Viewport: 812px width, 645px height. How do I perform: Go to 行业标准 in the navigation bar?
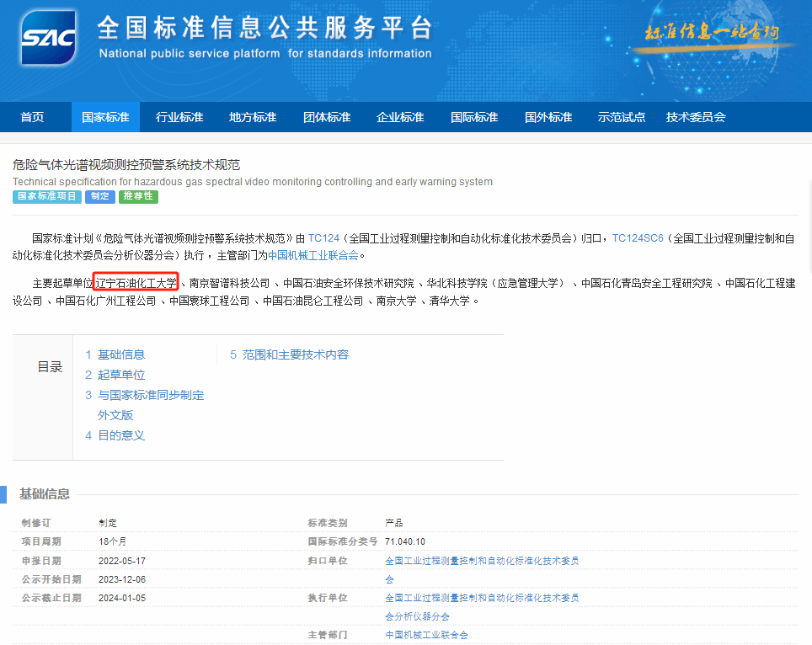pyautogui.click(x=179, y=117)
